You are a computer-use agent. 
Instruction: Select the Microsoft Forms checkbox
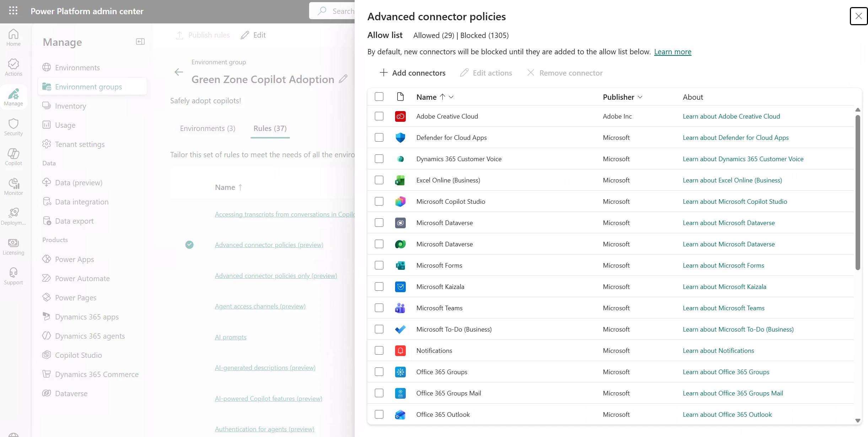379,265
